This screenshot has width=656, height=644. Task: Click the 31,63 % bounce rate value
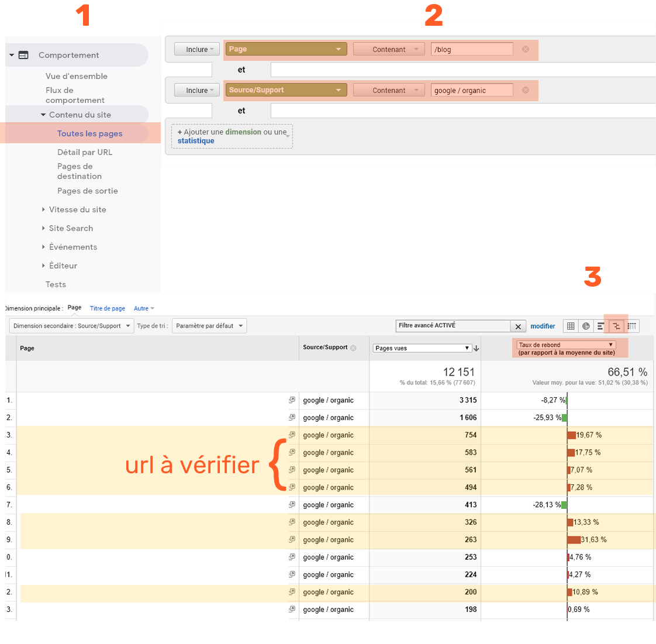(x=593, y=540)
